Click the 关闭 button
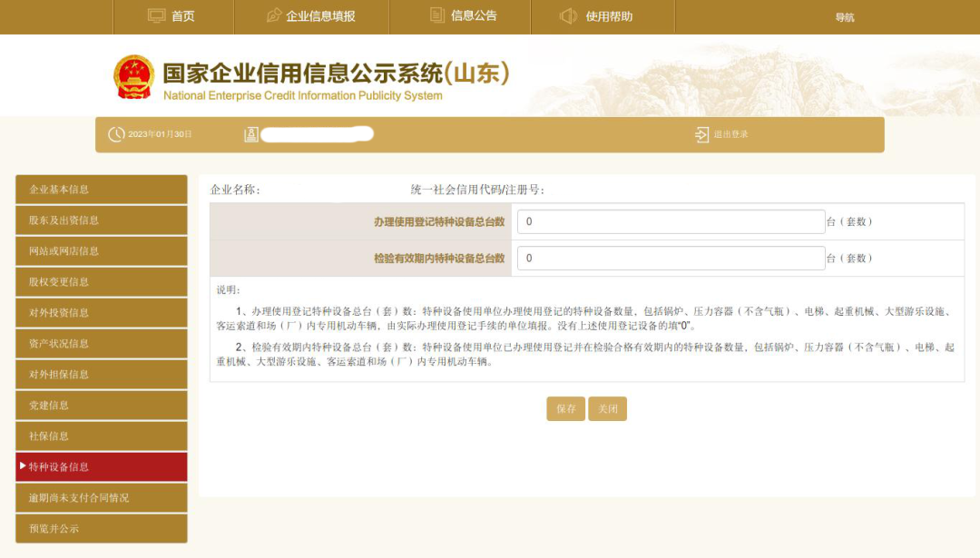 click(607, 409)
